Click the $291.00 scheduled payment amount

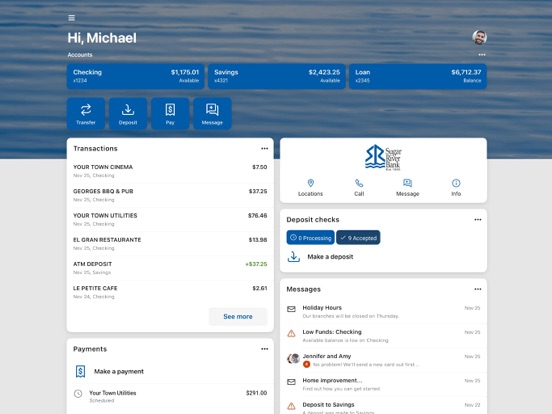[x=256, y=393]
